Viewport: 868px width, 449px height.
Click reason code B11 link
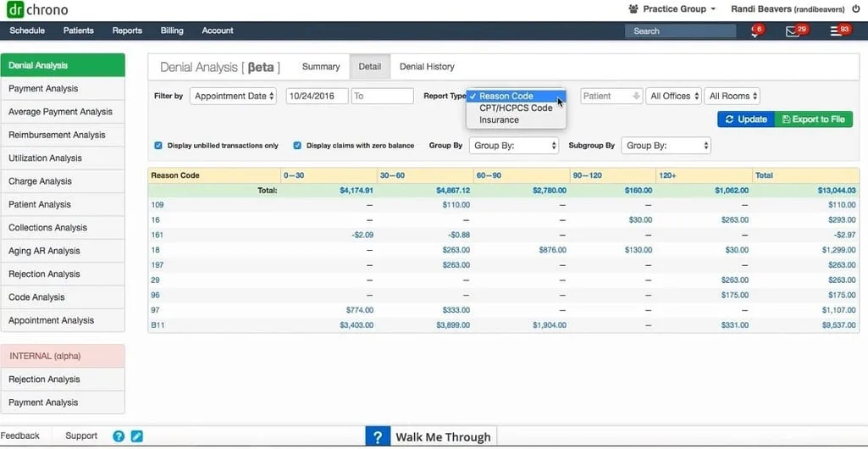158,325
